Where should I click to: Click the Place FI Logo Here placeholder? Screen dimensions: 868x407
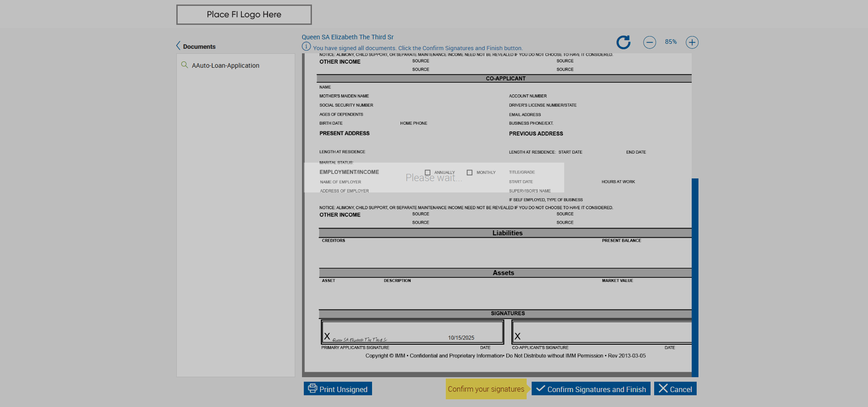pyautogui.click(x=244, y=14)
